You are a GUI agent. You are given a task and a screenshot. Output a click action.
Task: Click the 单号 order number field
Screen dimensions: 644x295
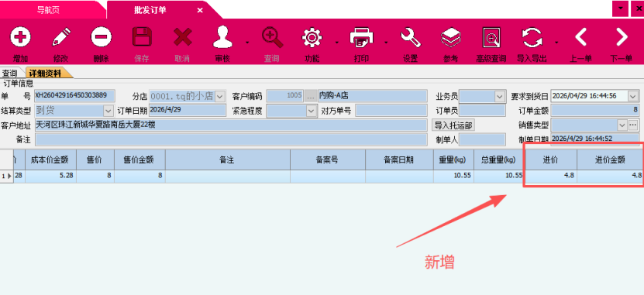(x=75, y=96)
